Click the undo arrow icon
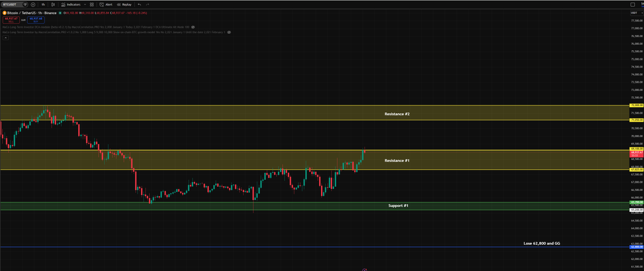Screen dimensions: 644x271 click(140, 4)
